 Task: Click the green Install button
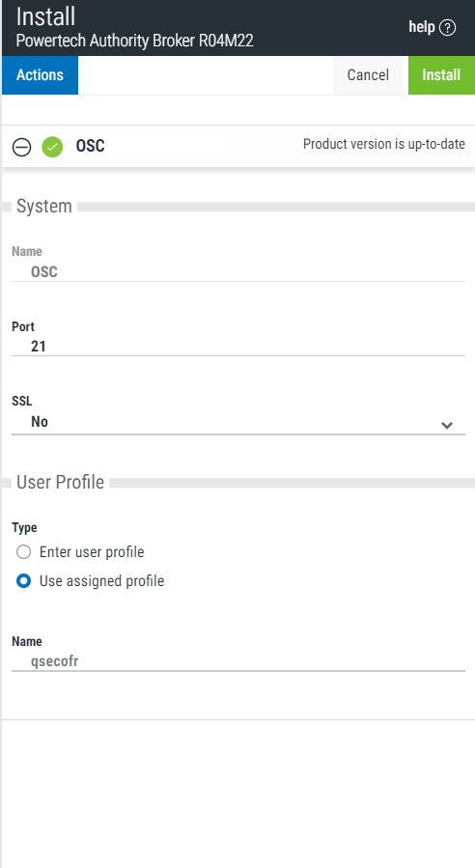[x=441, y=75]
